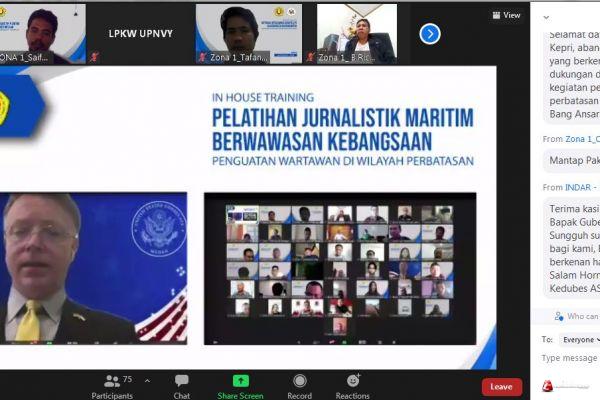Open the Reactions menu
Viewport: 600px width, 400px height.
(x=352, y=385)
